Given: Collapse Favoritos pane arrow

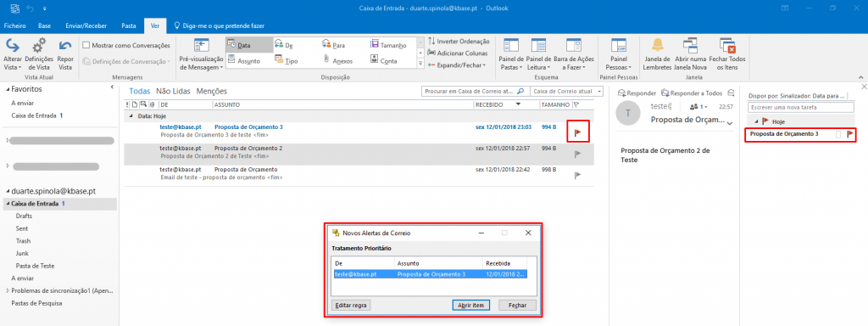Looking at the screenshot, I should click(113, 88).
